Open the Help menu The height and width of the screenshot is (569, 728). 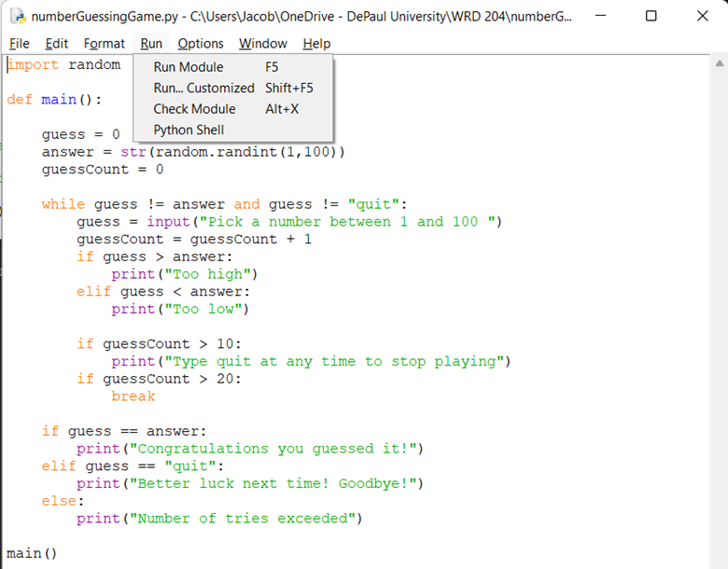[316, 44]
